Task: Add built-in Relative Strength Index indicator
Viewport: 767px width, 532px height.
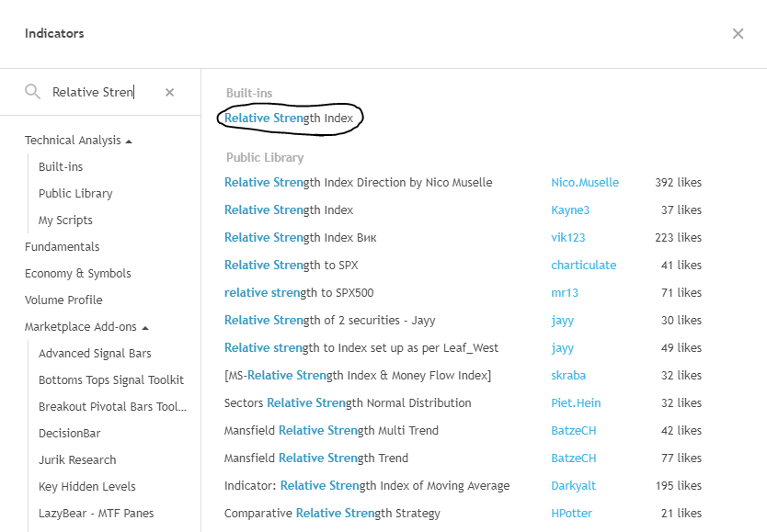Action: tap(289, 119)
